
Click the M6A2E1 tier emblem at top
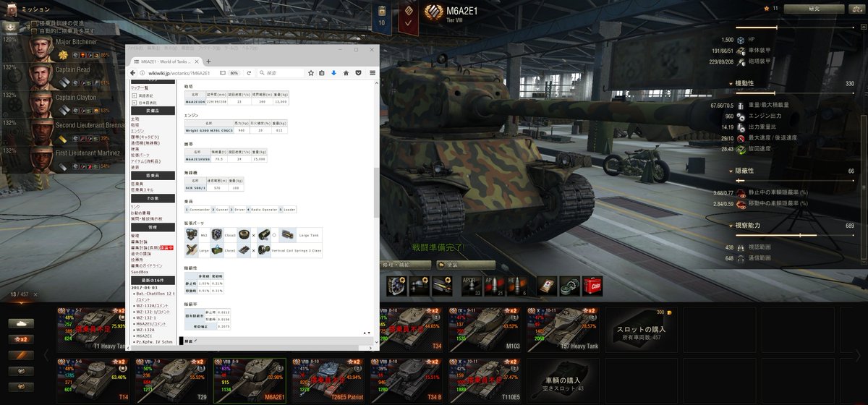433,12
